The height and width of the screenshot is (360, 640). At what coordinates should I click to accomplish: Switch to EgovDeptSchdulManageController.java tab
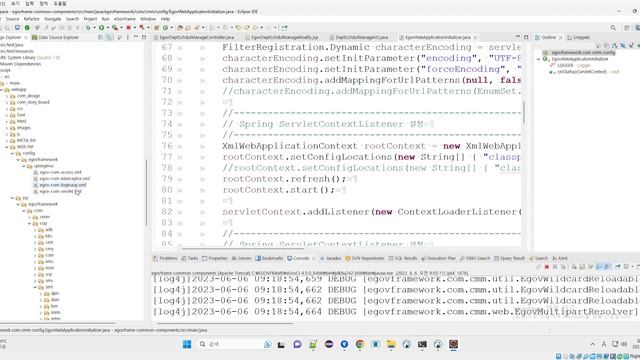[x=197, y=37]
